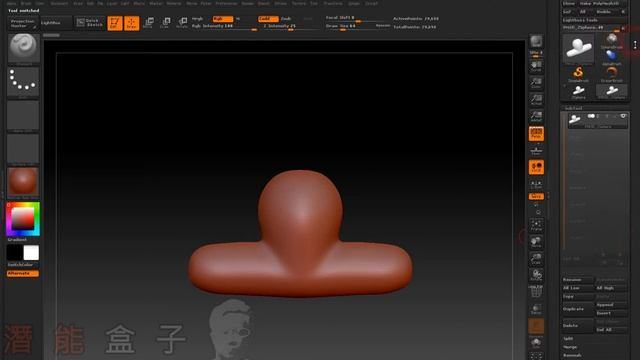
Task: Select the AlphaBrush tool
Action: 611,58
